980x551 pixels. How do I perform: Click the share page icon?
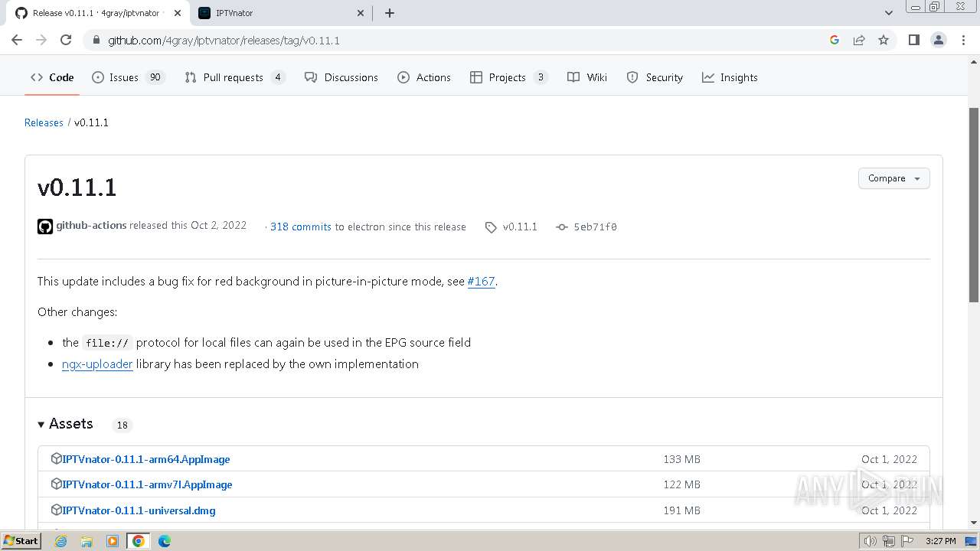pos(859,40)
